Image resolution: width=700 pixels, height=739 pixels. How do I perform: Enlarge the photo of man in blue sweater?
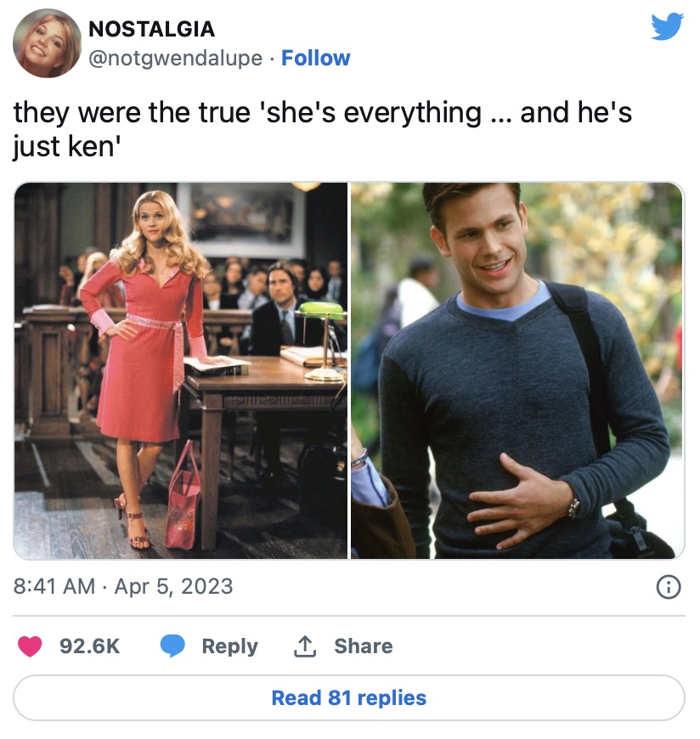pyautogui.click(x=517, y=370)
